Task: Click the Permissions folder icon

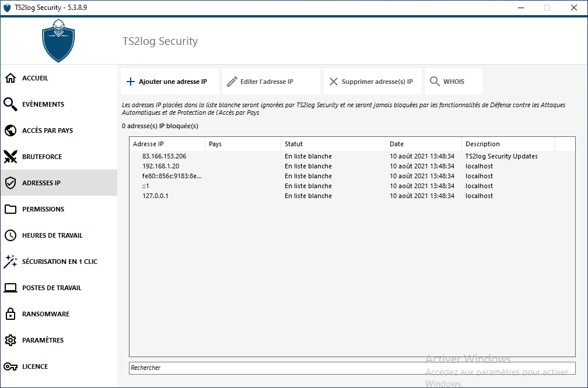Action: coord(10,209)
